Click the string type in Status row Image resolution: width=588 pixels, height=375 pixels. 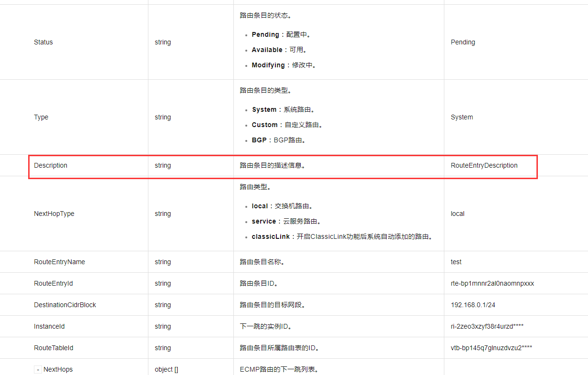tap(163, 42)
